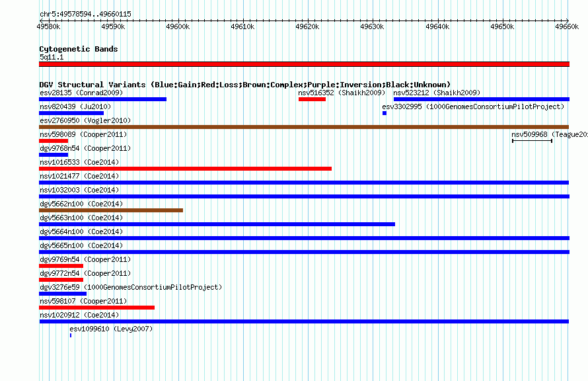Select the blue bar under dgv5665n100
Image resolution: width=588 pixels, height=381 pixels.
304,252
